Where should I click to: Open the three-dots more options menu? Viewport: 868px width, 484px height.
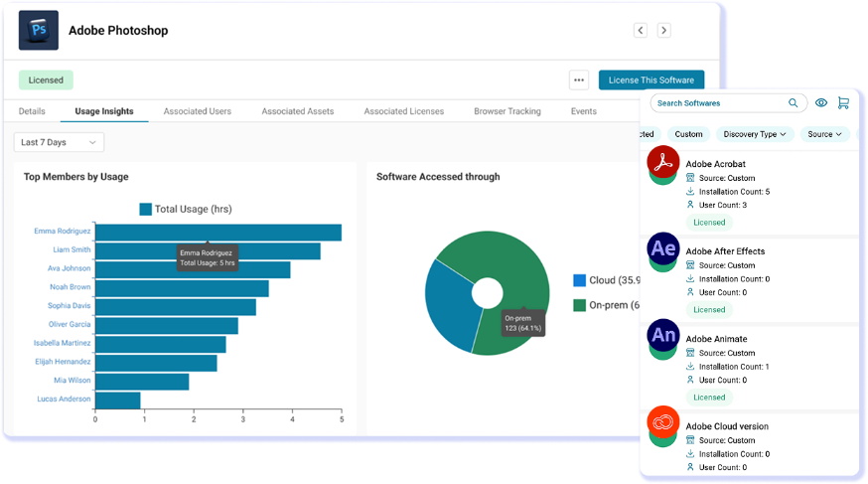pyautogui.click(x=579, y=80)
